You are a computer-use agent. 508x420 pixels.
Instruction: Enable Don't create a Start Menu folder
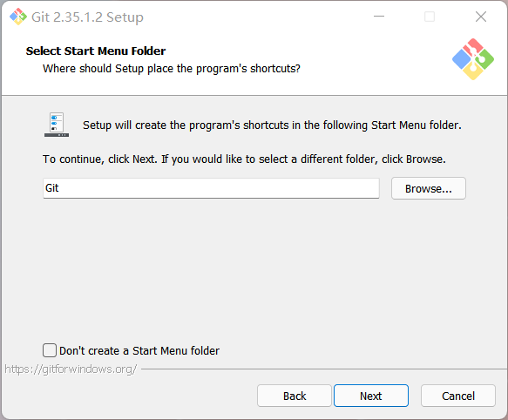point(50,350)
